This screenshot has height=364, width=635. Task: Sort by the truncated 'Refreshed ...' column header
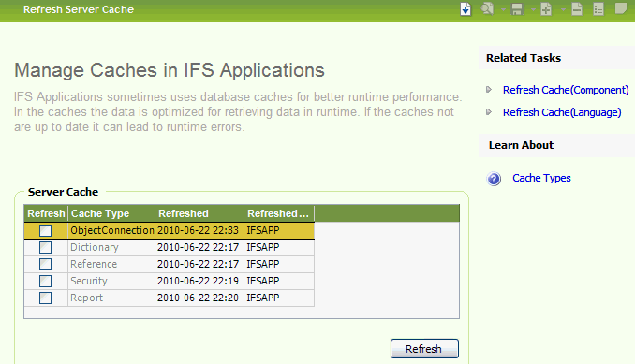[279, 213]
